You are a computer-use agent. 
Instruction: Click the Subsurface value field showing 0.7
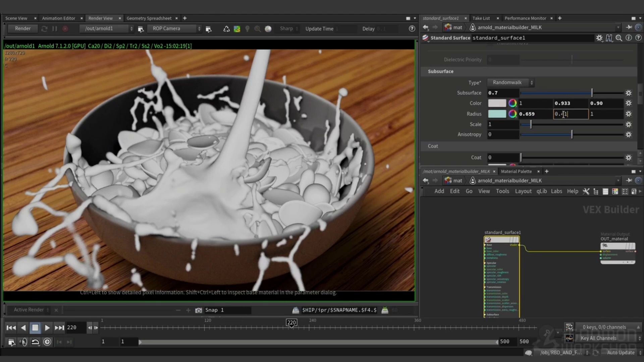click(503, 93)
